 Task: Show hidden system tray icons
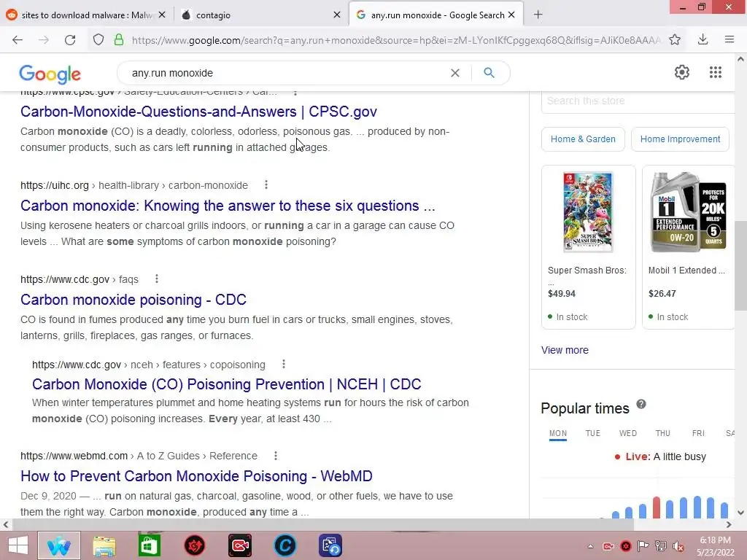coord(591,546)
